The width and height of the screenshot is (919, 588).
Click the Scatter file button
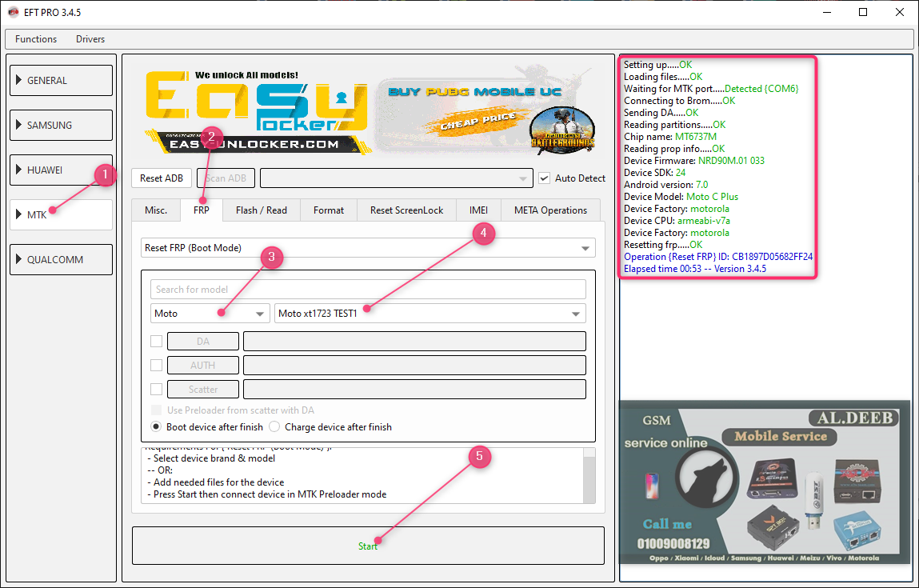pyautogui.click(x=203, y=390)
